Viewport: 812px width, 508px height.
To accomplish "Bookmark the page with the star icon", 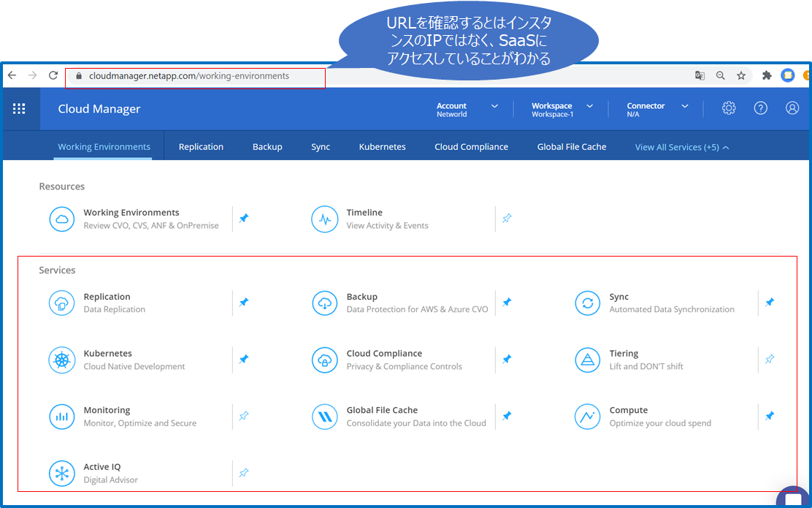I will [x=741, y=76].
